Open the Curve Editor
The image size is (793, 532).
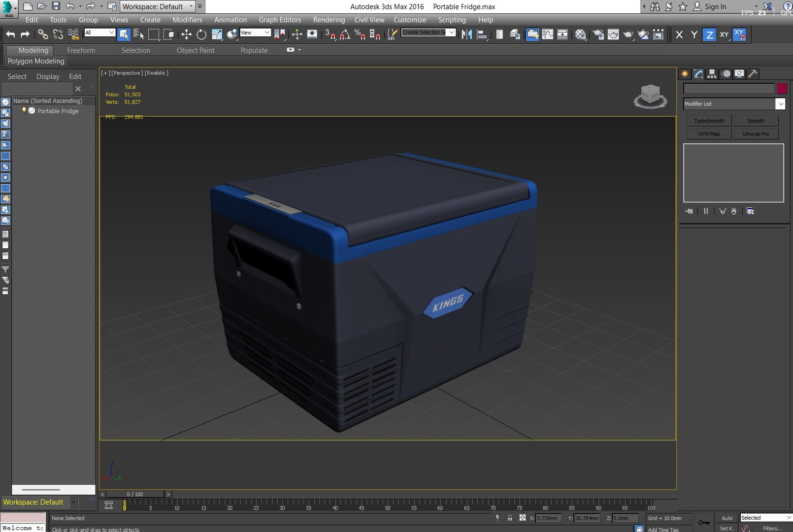point(548,34)
